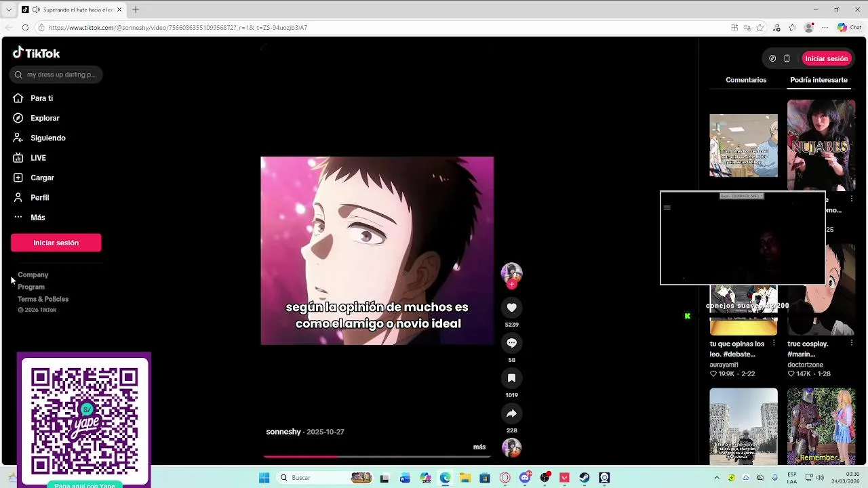The image size is (868, 488).
Task: Open options for the leo debate video
Action: pos(774,344)
